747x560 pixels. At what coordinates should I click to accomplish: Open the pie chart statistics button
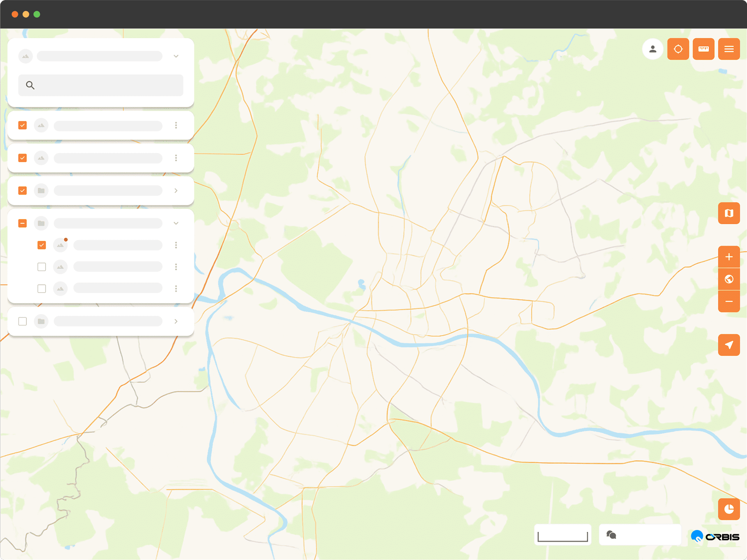tap(729, 509)
